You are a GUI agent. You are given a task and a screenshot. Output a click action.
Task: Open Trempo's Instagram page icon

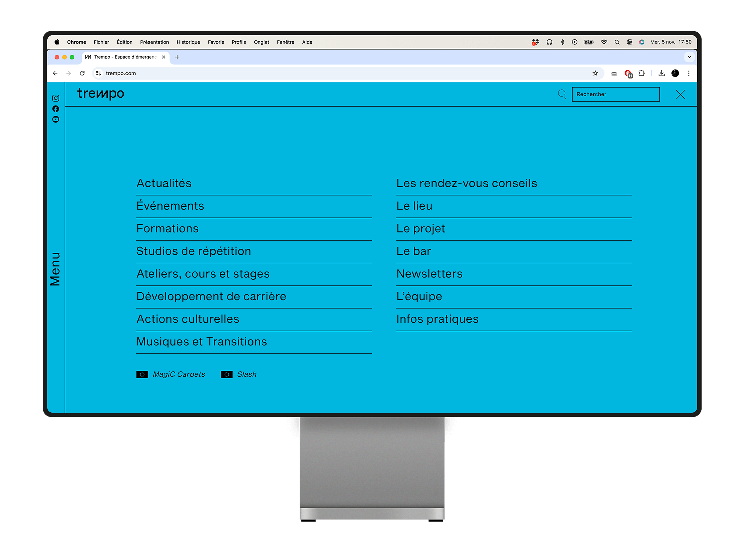(x=56, y=98)
